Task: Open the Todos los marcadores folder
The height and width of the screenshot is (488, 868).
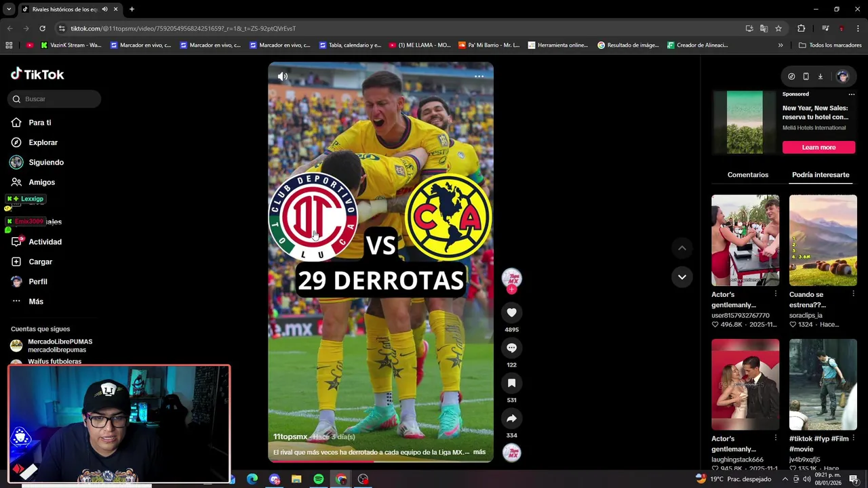Action: pyautogui.click(x=830, y=45)
